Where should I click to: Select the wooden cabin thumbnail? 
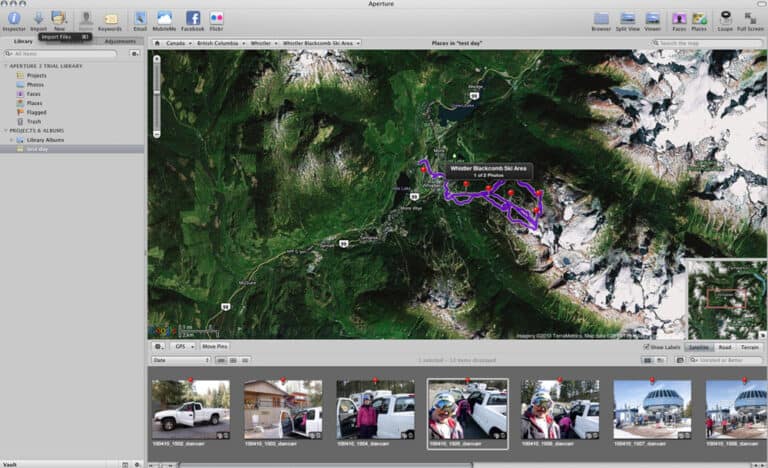click(x=283, y=409)
